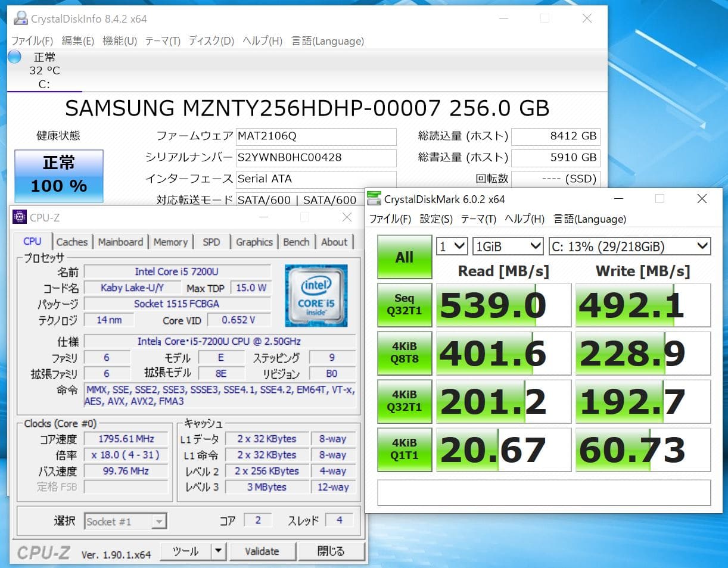Viewport: 728px width, 568px height.
Task: Open テーマ(T) menu in CrystalDiskInfo
Action: point(163,41)
